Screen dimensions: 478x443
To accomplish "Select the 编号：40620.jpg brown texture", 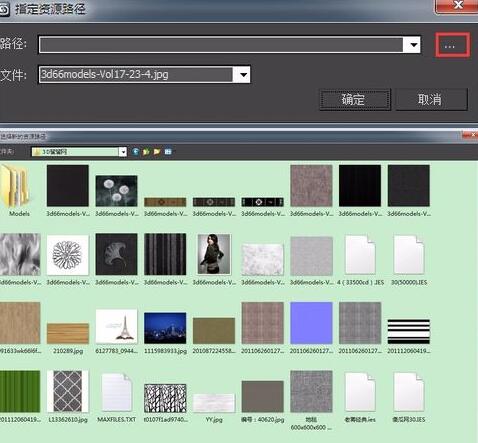I will [262, 397].
